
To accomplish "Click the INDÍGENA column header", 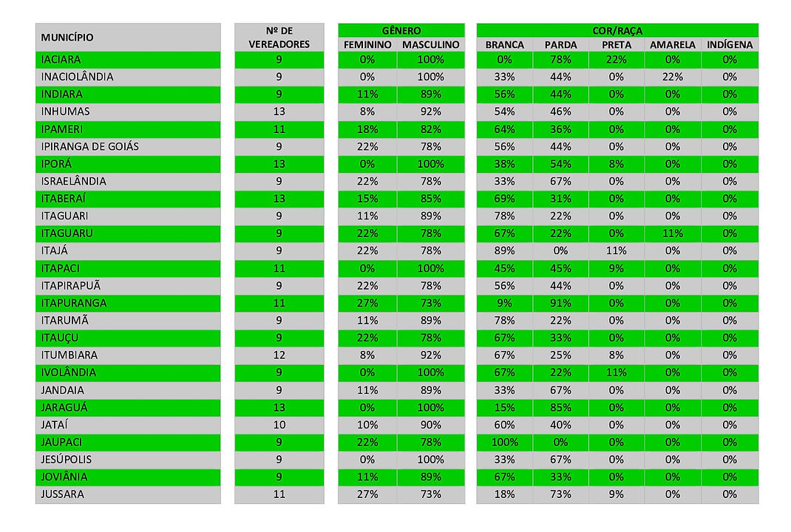I will (x=730, y=44).
